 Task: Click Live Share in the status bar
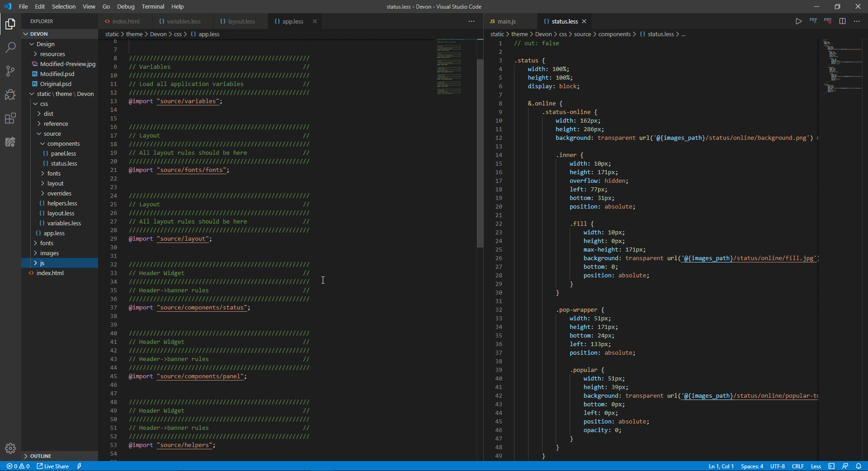point(53,466)
